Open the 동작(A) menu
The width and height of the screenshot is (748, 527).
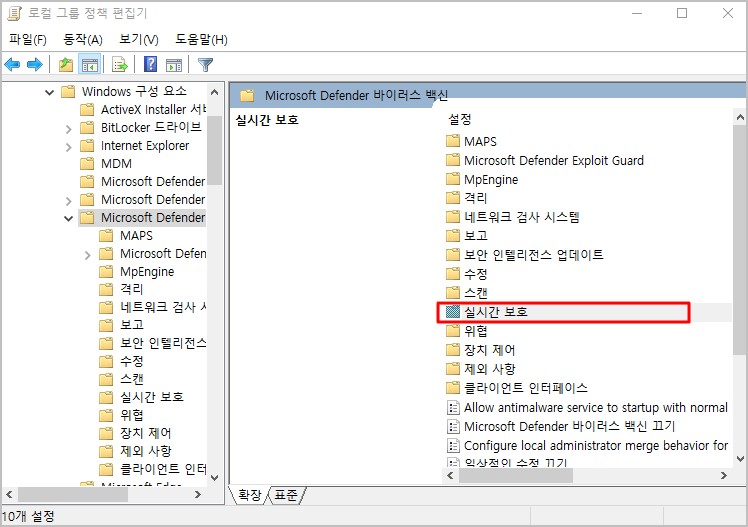point(83,40)
